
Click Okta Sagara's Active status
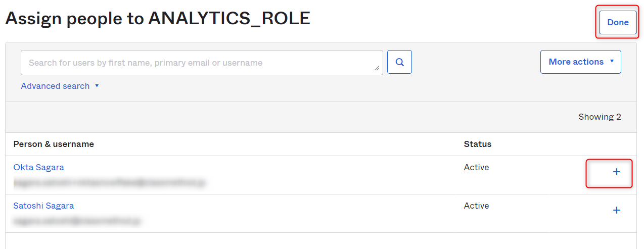(476, 167)
